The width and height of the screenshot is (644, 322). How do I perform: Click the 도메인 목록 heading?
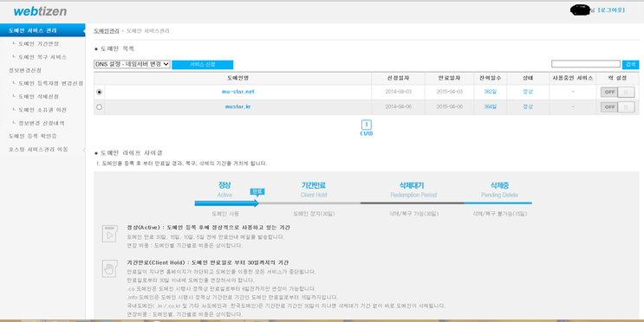117,48
